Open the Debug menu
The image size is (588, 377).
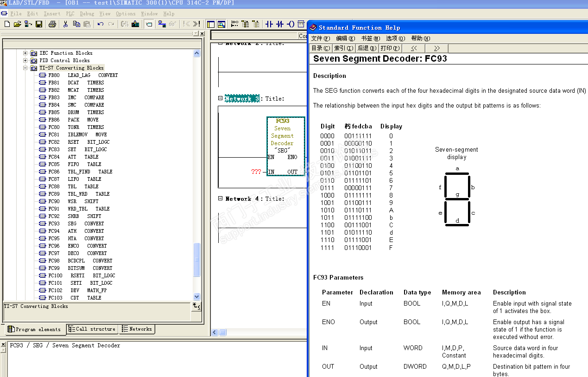tap(87, 14)
